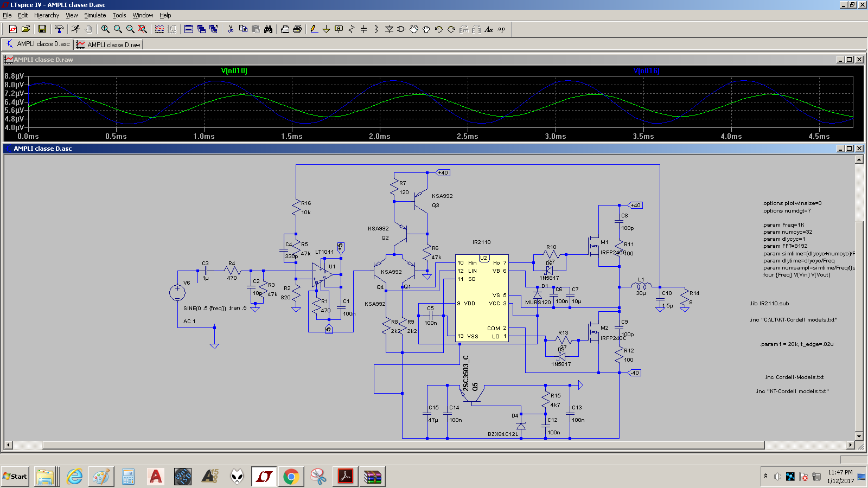Screen dimensions: 868x488
Task: Click the schematic horizontal scrollbar right arrow
Action: pyautogui.click(x=851, y=445)
